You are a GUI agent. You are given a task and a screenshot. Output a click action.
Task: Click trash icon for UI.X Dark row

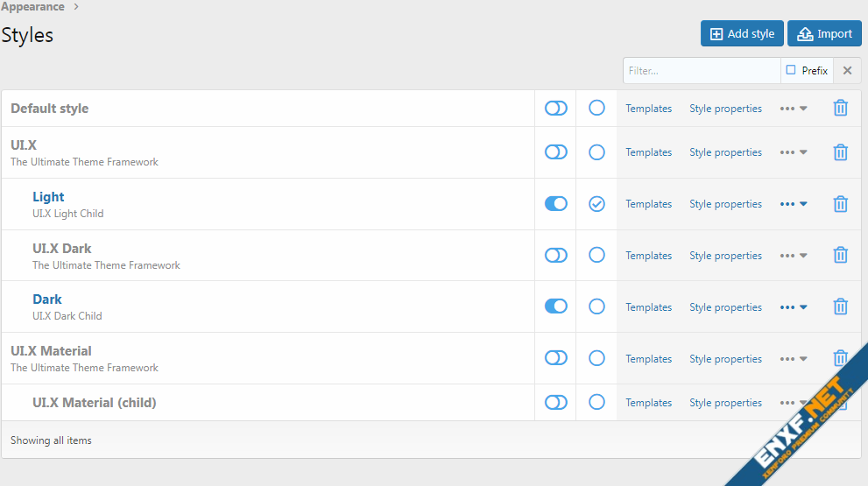pos(840,256)
